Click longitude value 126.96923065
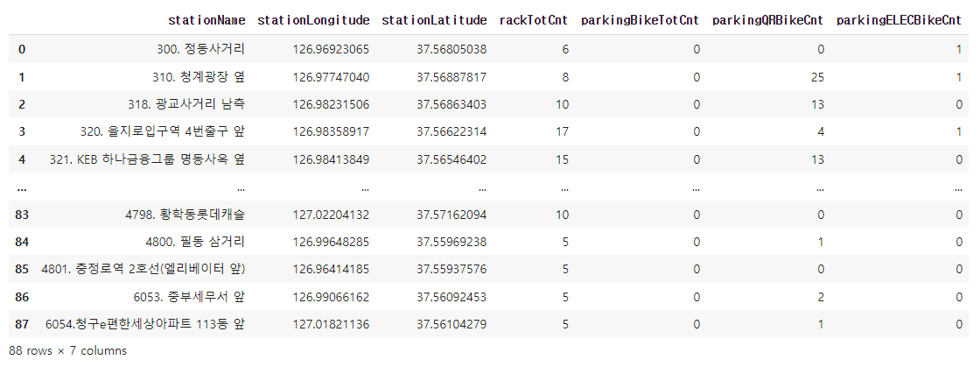980x367 pixels. pyautogui.click(x=331, y=49)
